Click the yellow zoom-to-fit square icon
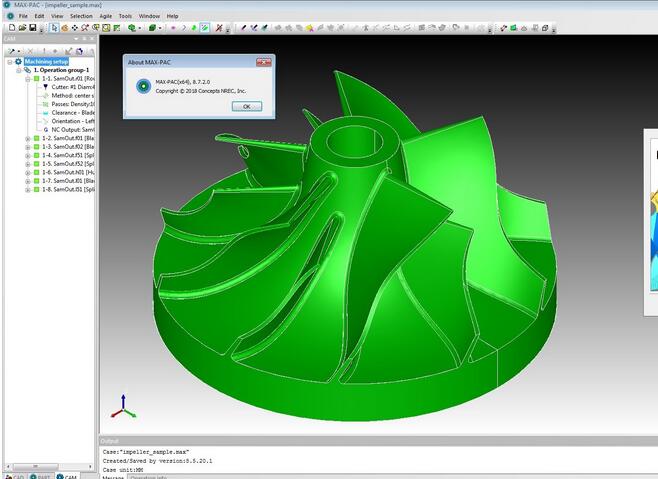Image resolution: width=658 pixels, height=479 pixels. [106, 28]
